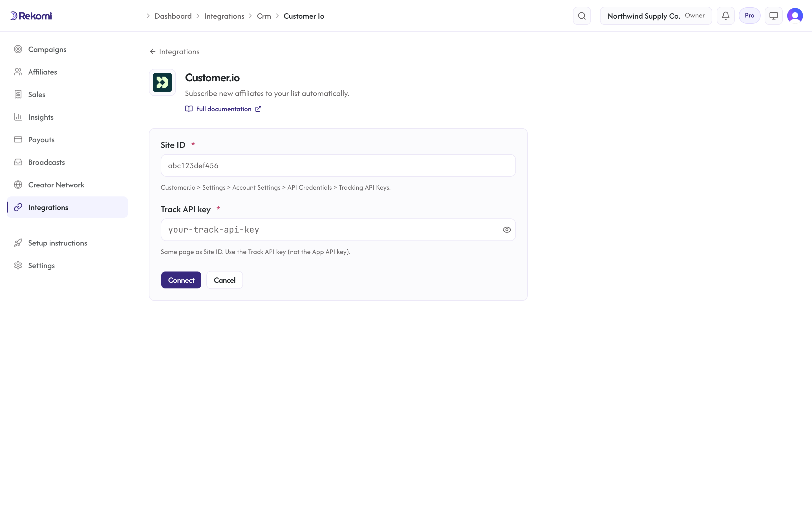Click the Customer.io logo tile
The width and height of the screenshot is (812, 508).
(162, 82)
